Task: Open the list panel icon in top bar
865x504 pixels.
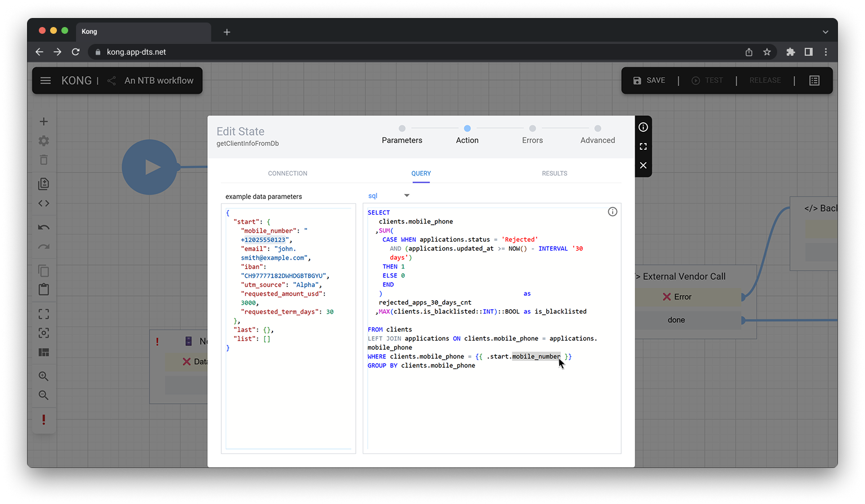Action: [814, 81]
